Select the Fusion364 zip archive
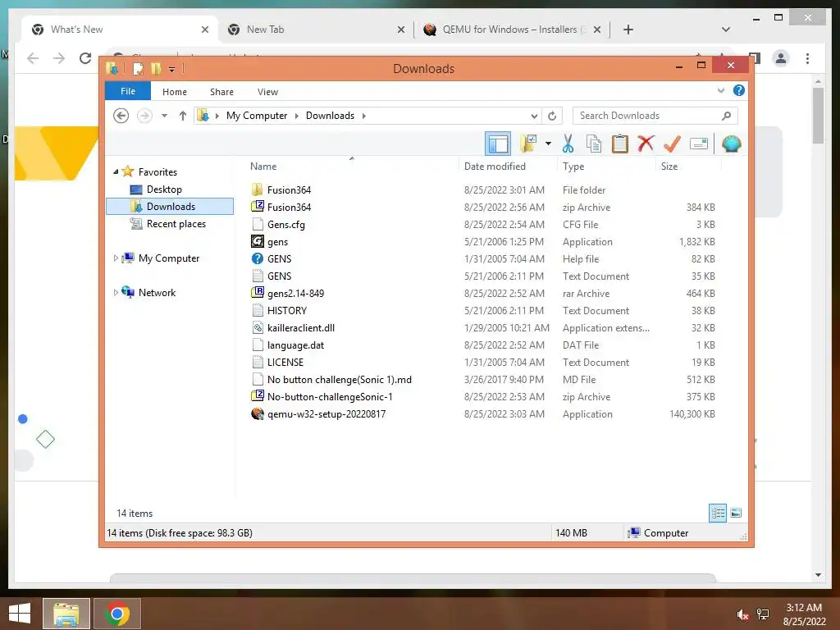The width and height of the screenshot is (840, 630). [x=289, y=207]
